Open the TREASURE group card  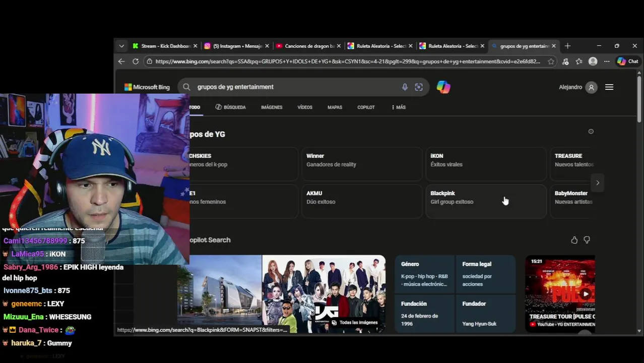(572, 164)
